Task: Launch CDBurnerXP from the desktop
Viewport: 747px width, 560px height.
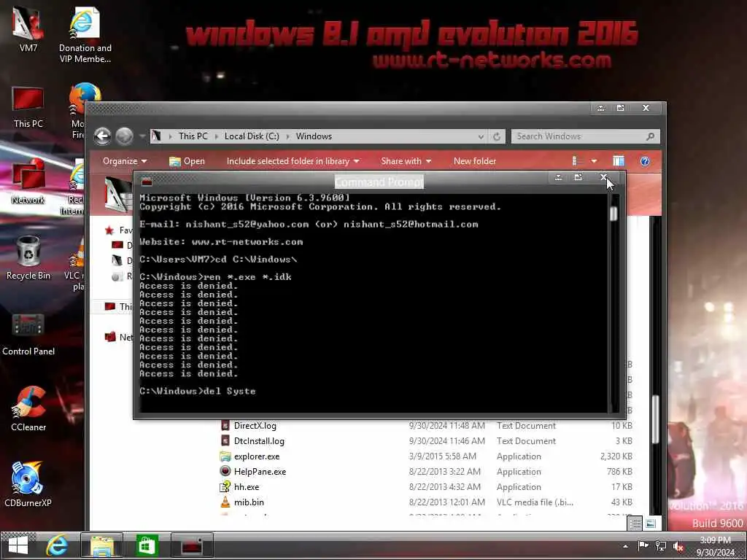Action: (28, 484)
